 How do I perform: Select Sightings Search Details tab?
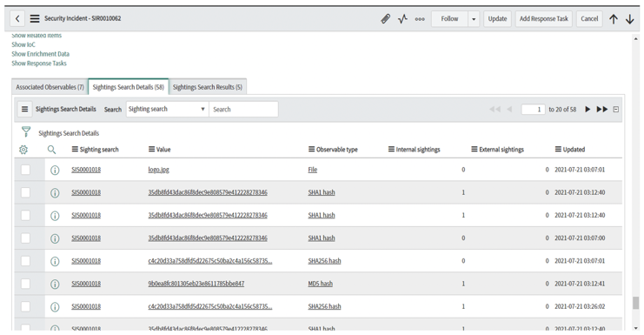128,87
